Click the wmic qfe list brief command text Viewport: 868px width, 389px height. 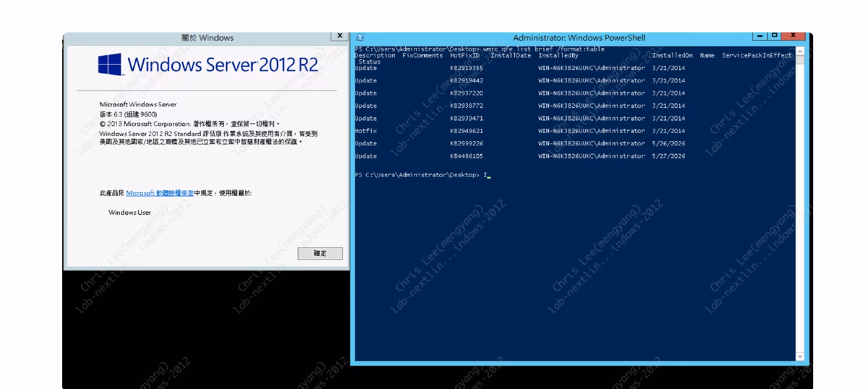(543, 49)
